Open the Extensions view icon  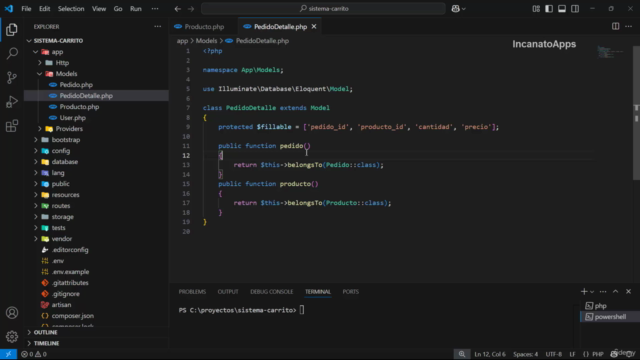[12, 126]
